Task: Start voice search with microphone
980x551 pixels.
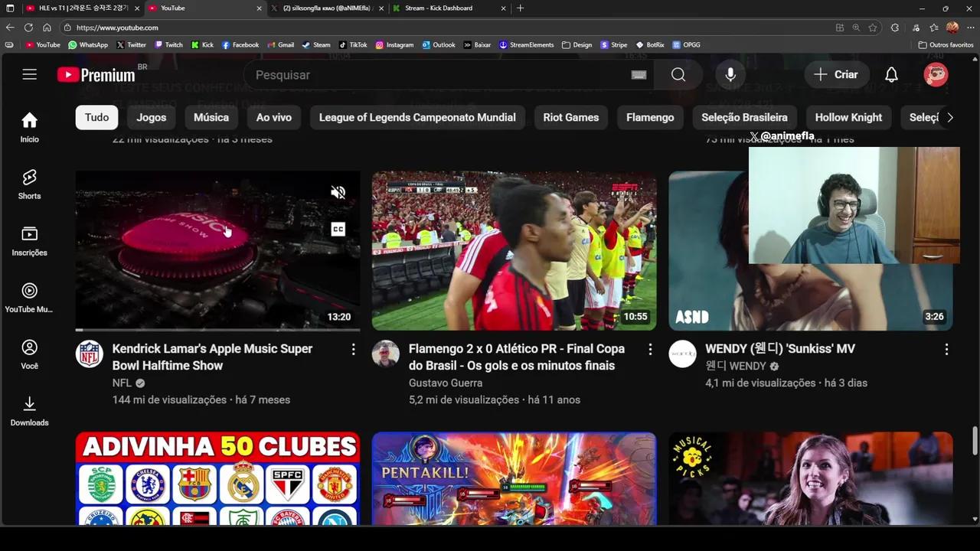Action: 730,74
